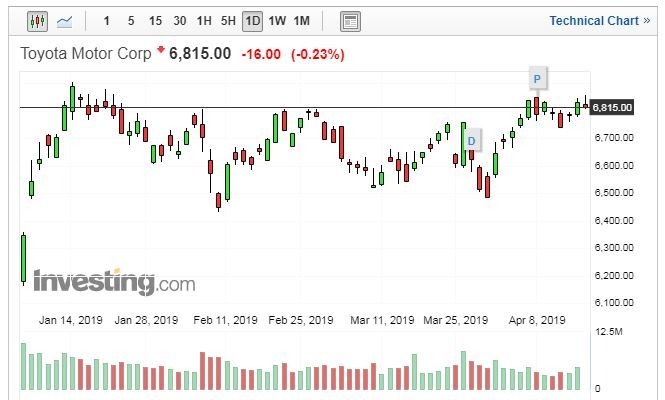Viewport: 665px width, 400px height.
Task: Click the Mar 25, 2019 date label
Action: tap(456, 320)
